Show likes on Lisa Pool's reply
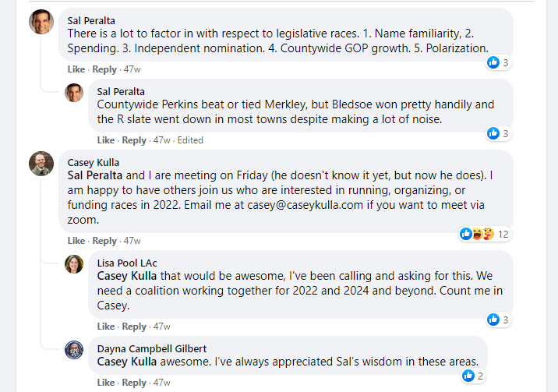Screen dimensions: 558x392 [x=499, y=320]
